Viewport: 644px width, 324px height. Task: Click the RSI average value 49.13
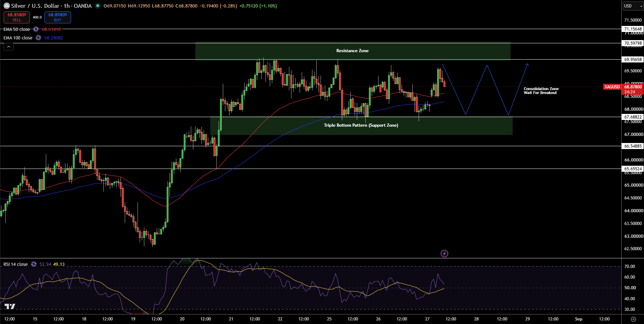coord(59,264)
